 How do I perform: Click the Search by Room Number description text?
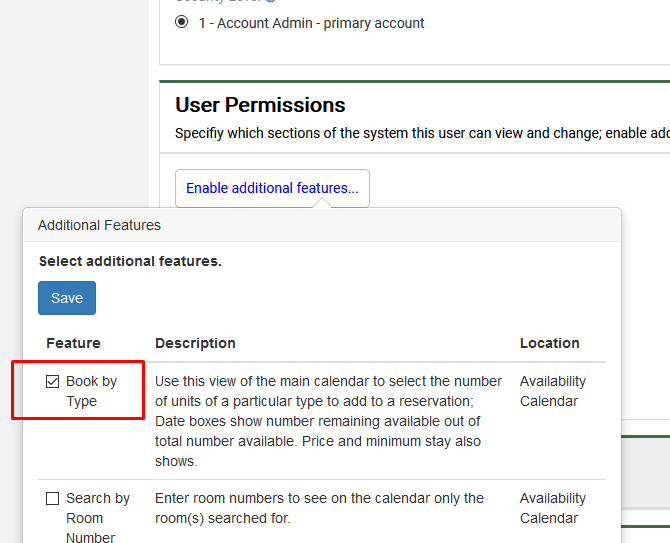point(319,508)
